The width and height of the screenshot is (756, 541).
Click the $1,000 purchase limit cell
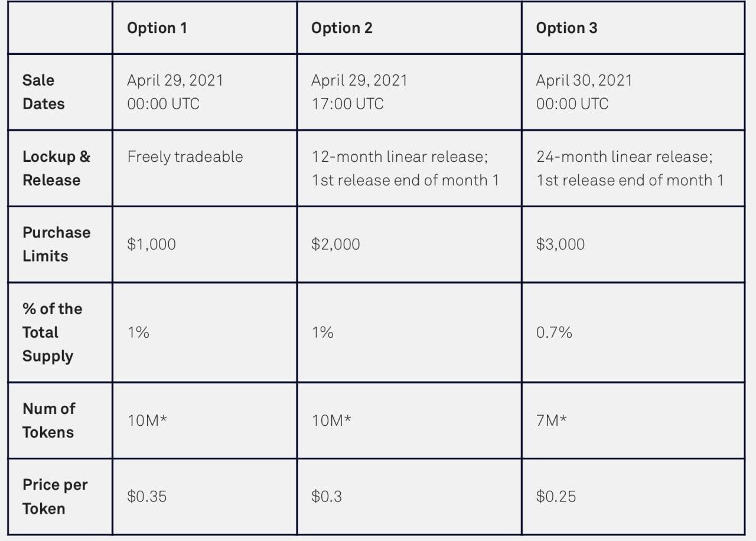[x=151, y=244]
